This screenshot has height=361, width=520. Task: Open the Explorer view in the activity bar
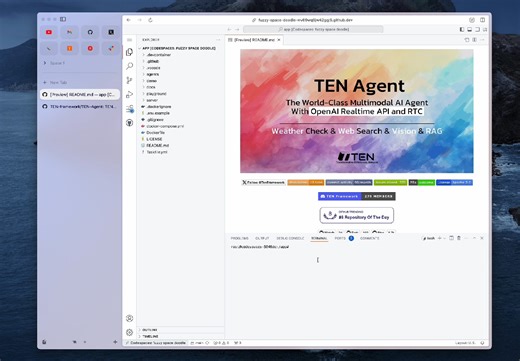[130, 52]
